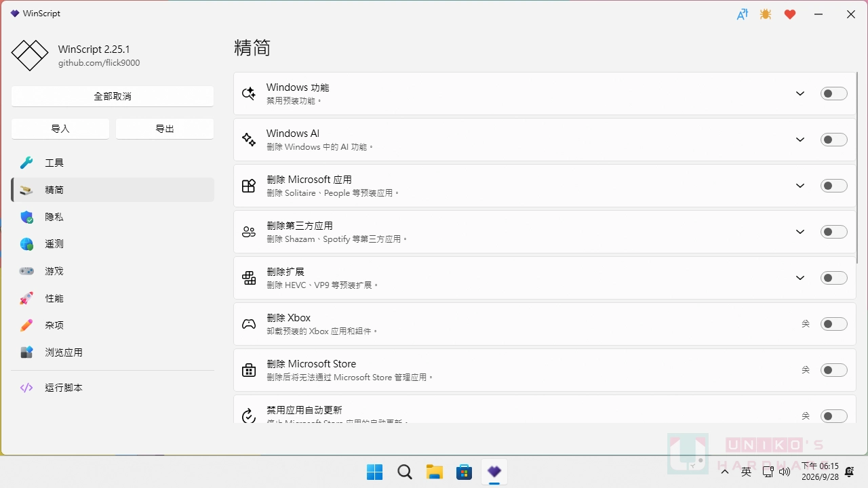Click the 导出 button
Viewport: 868px width, 488px height.
[x=165, y=129]
